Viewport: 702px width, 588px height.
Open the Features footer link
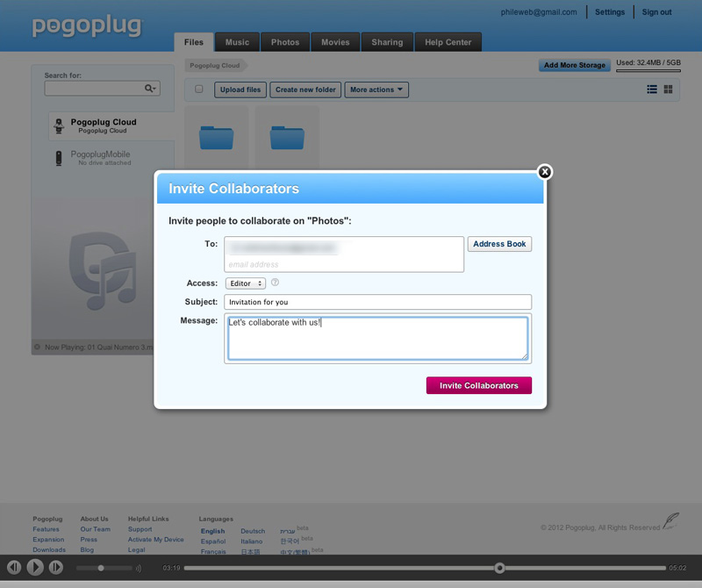tap(46, 529)
